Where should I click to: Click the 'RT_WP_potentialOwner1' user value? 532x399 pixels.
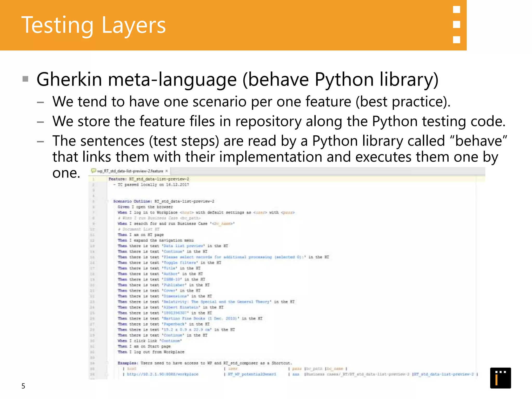pos(252,374)
